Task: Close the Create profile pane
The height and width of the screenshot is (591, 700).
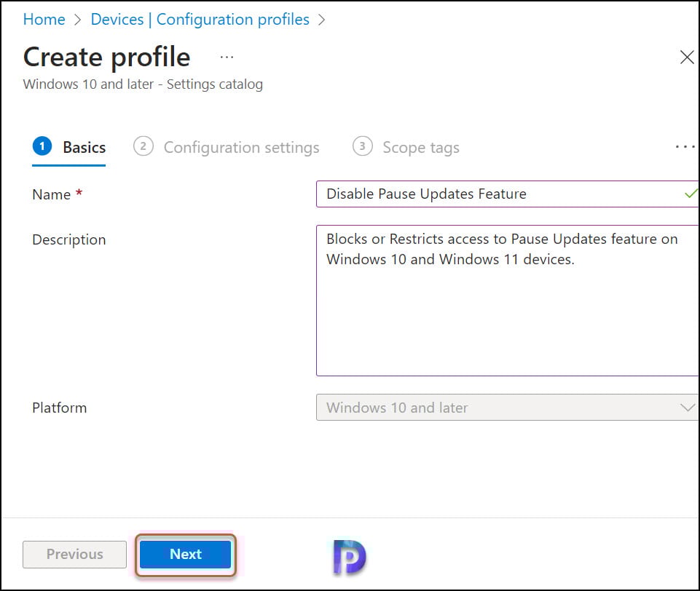Action: pyautogui.click(x=687, y=57)
